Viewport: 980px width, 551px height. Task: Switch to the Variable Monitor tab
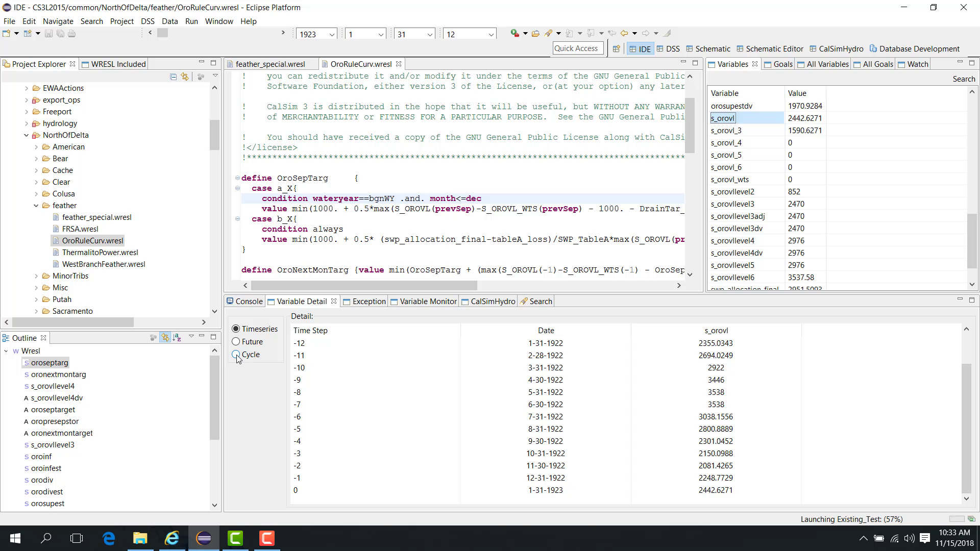pos(423,301)
